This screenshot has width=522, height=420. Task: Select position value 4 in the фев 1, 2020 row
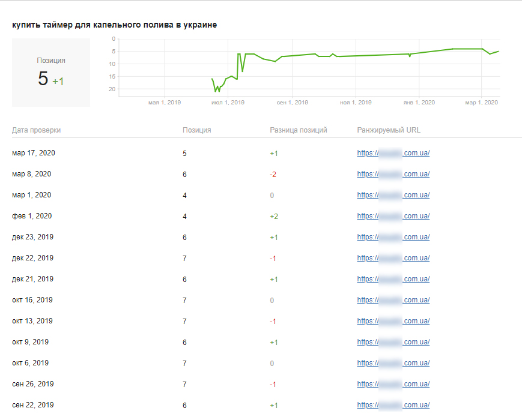pyautogui.click(x=184, y=216)
